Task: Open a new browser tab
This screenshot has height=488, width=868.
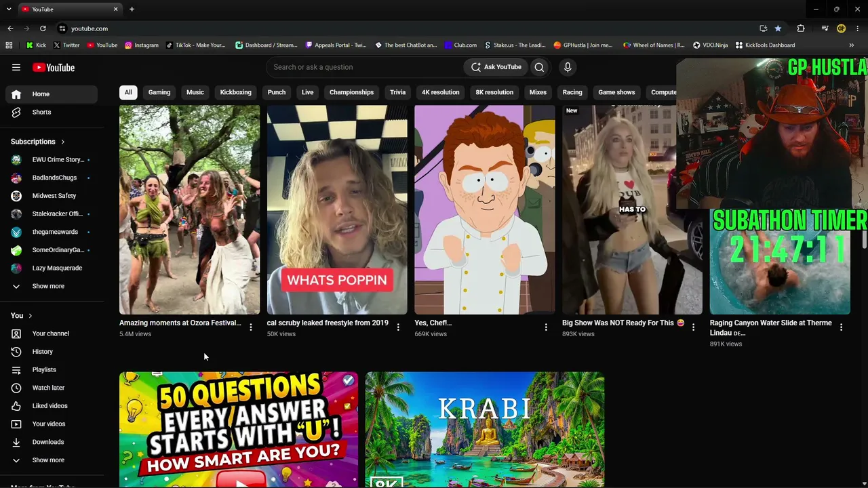Action: coord(132,9)
